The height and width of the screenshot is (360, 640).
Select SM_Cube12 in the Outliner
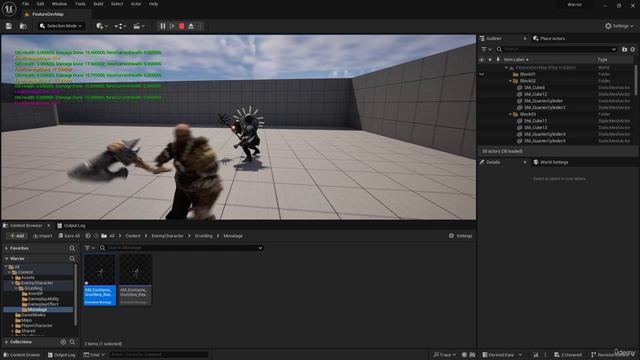[535, 94]
